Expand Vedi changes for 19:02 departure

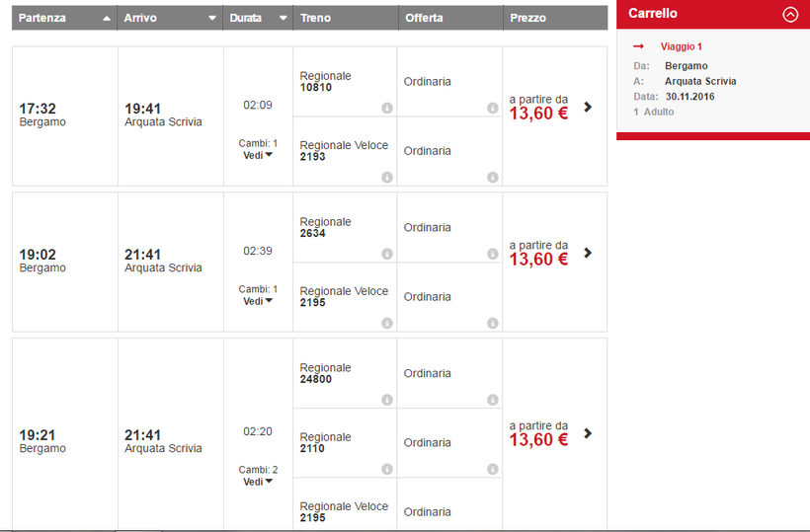tap(259, 301)
